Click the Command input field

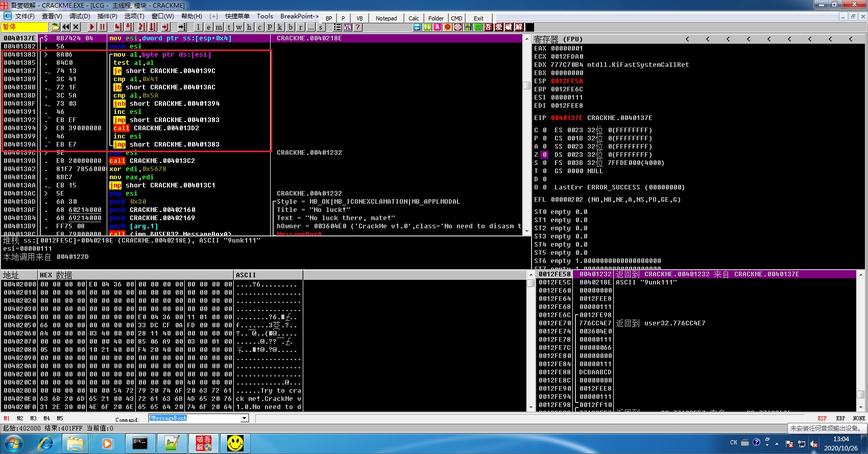tap(195, 418)
